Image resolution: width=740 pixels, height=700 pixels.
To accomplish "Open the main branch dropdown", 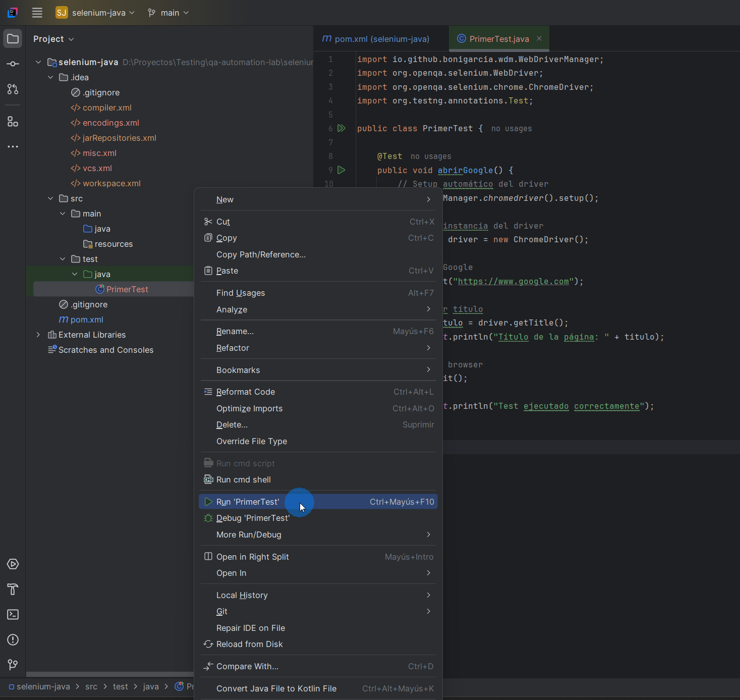I will (168, 13).
